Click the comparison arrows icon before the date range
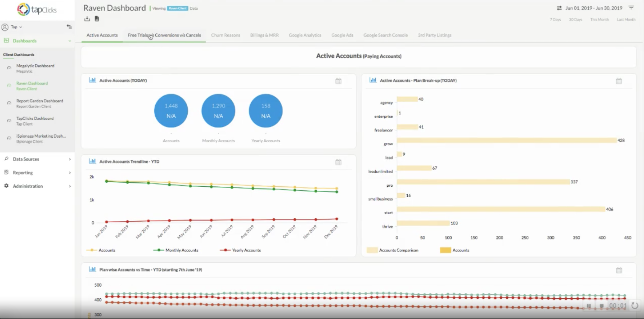Image resolution: width=644 pixels, height=319 pixels. pos(559,8)
